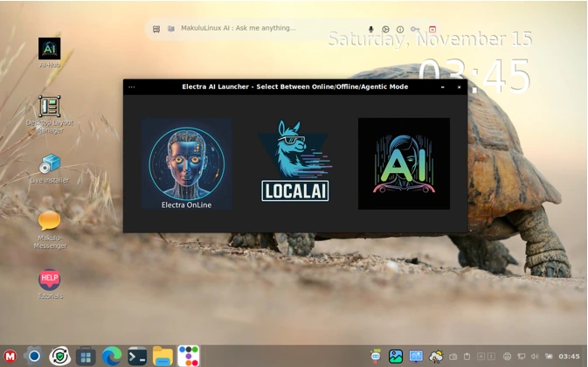The width and height of the screenshot is (588, 367).
Task: Click the key icon in AI bar
Action: 415,29
